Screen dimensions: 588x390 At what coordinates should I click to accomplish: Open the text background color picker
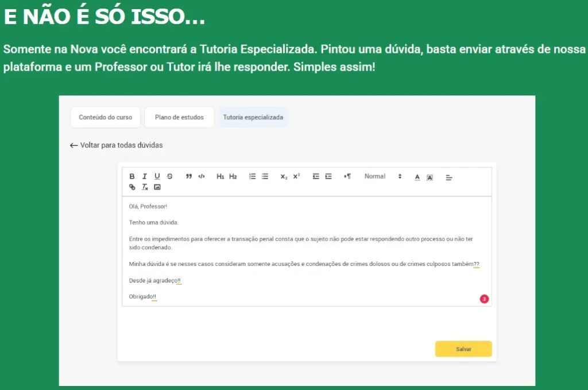[x=430, y=177]
